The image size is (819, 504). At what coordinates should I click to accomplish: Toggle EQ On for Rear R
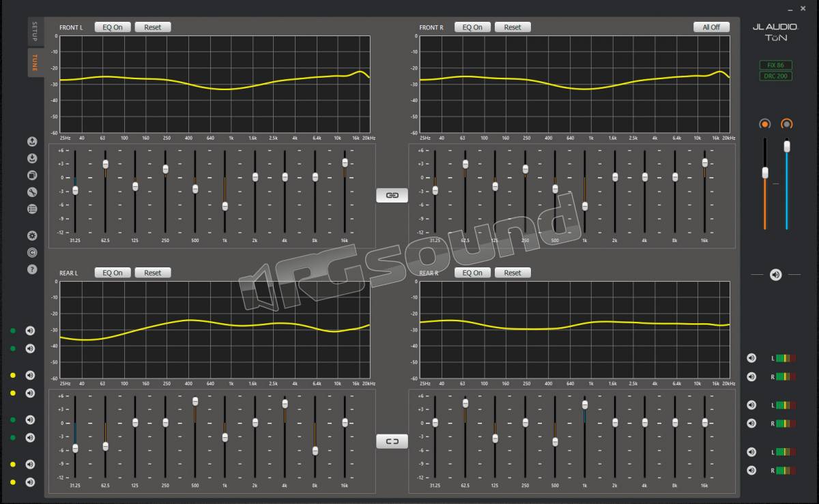[472, 273]
